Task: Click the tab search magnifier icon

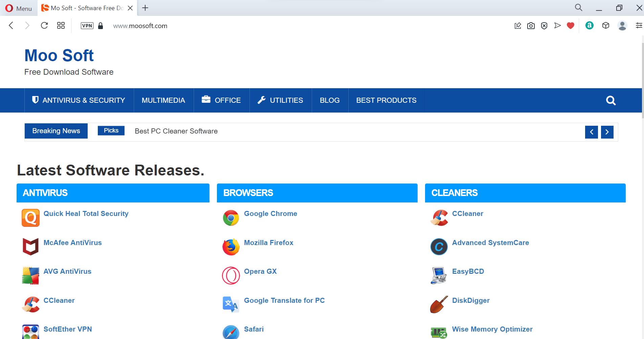Action: pyautogui.click(x=579, y=7)
